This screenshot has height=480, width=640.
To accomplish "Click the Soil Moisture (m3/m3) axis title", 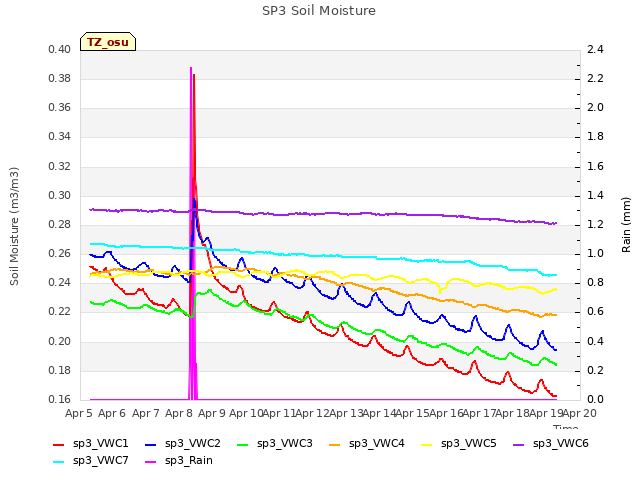I will [x=14, y=226].
